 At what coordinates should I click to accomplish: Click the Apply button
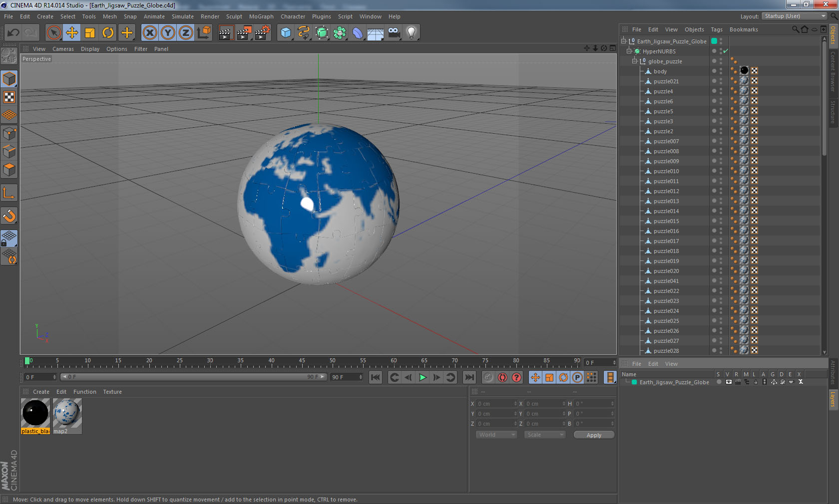pyautogui.click(x=594, y=435)
